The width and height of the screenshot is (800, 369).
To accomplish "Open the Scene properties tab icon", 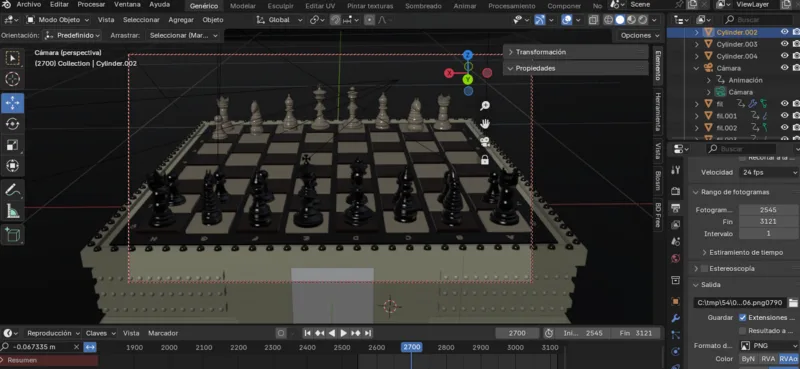I will [676, 241].
